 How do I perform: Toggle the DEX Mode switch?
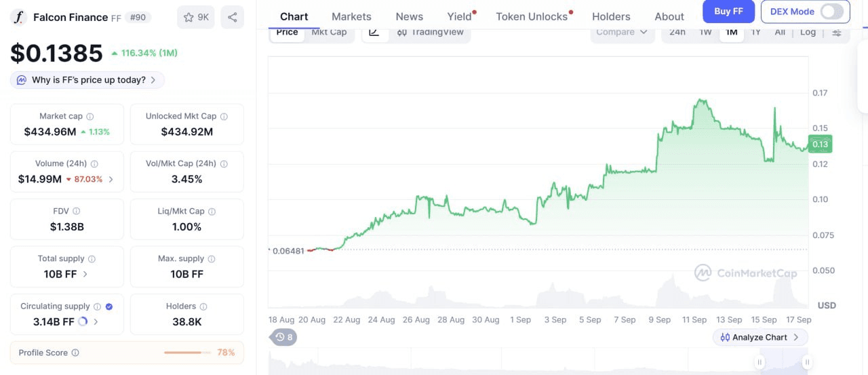coord(832,12)
